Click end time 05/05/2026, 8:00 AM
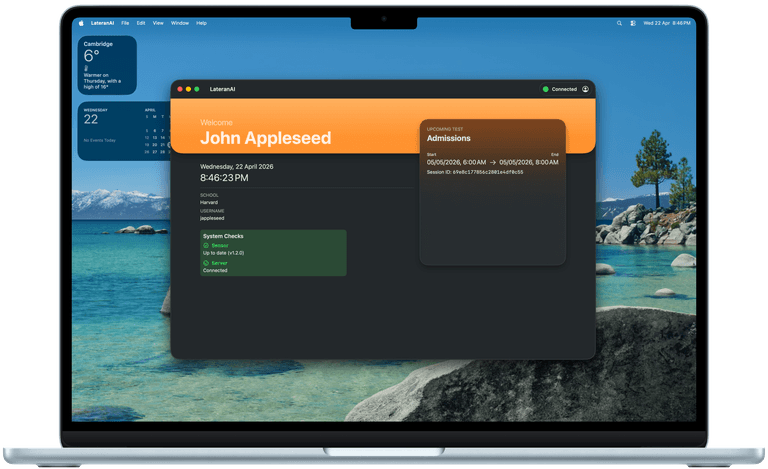This screenshot has width=768, height=469. (528, 162)
